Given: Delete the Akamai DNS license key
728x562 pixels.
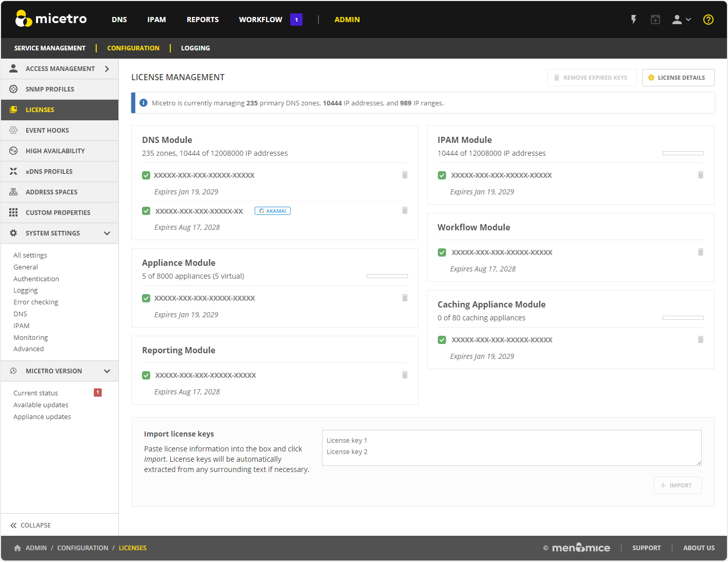Looking at the screenshot, I should click(x=405, y=210).
